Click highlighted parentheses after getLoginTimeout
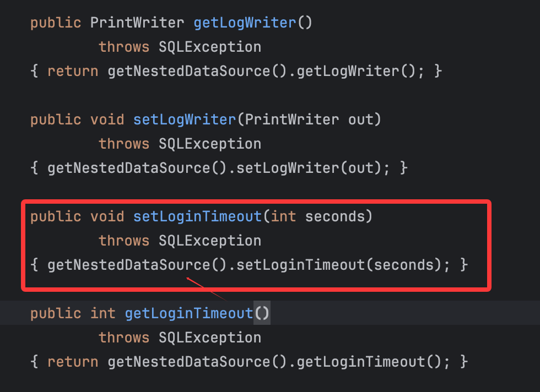540x392 pixels. tap(262, 313)
